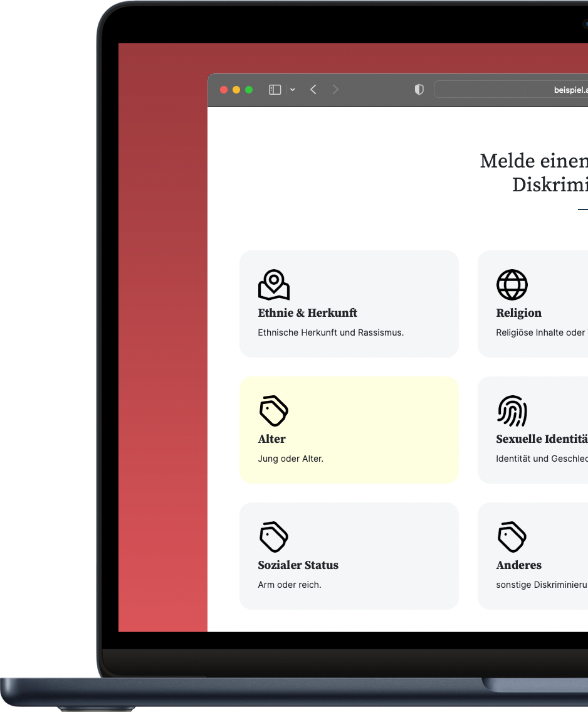Screen dimensions: 588x712
Task: Click the globe icon in the Religion card
Action: click(512, 285)
